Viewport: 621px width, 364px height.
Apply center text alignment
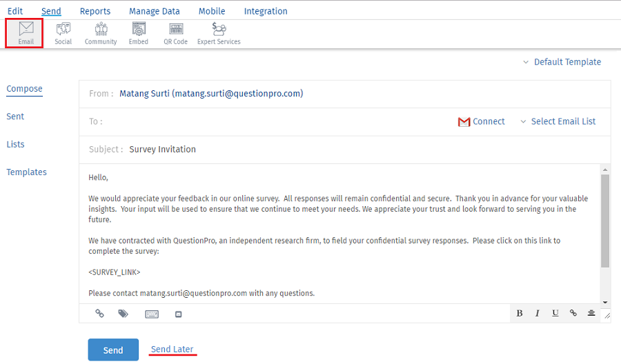pos(591,313)
